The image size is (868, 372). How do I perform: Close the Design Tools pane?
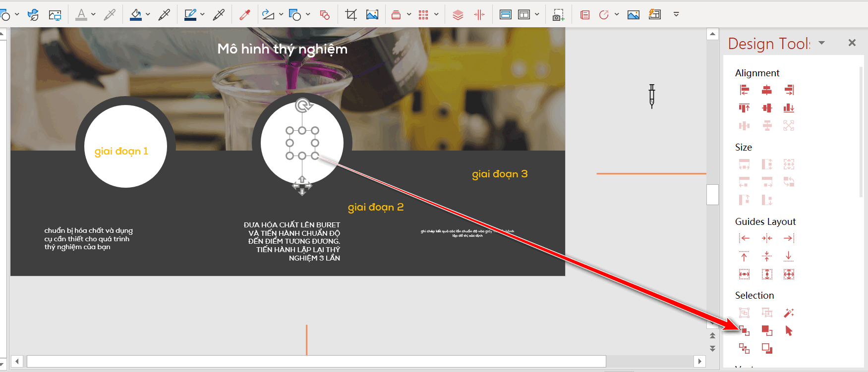tap(852, 43)
